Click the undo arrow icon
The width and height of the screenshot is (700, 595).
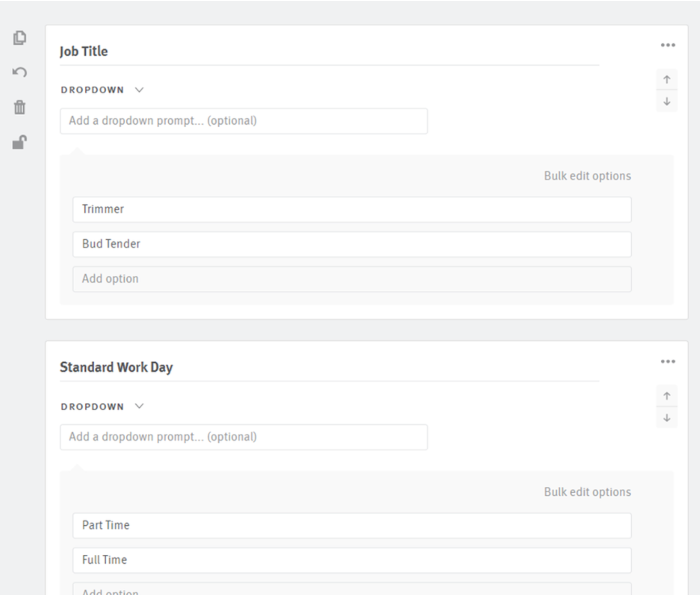tap(20, 72)
